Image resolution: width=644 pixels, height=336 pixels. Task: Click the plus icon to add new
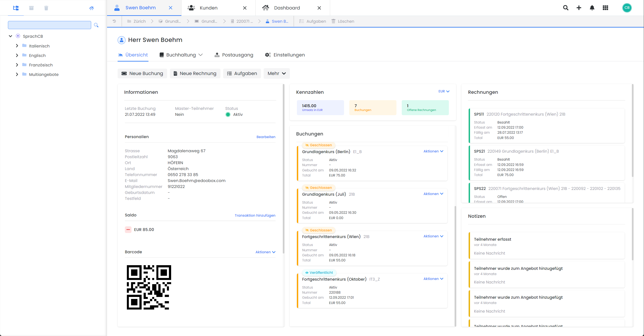[579, 8]
